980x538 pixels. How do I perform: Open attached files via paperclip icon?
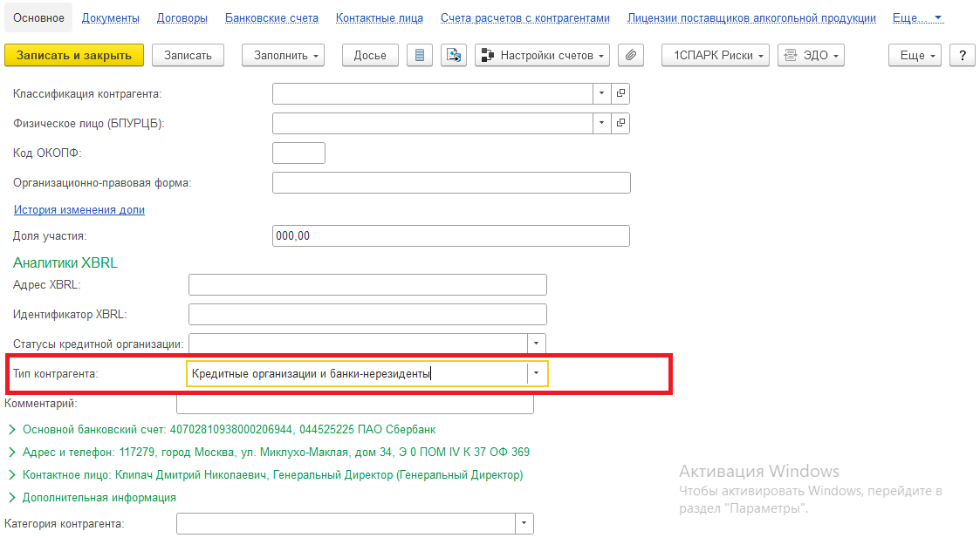tap(630, 55)
